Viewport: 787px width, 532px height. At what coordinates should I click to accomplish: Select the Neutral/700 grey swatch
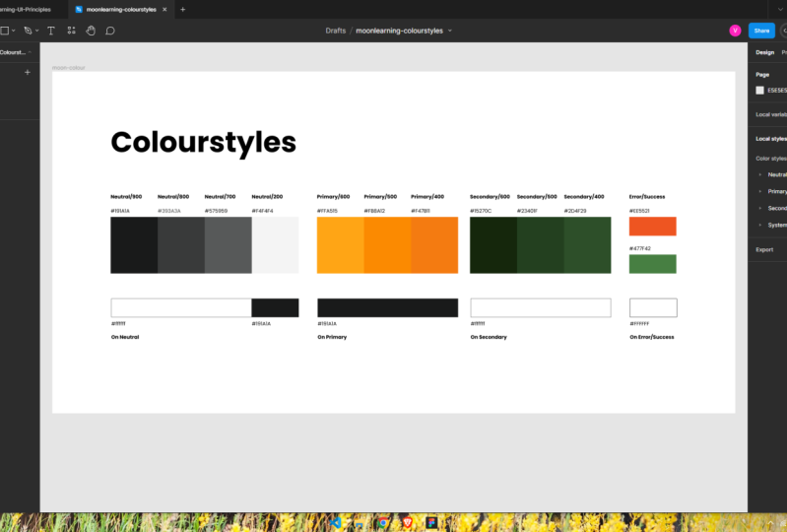click(x=229, y=245)
